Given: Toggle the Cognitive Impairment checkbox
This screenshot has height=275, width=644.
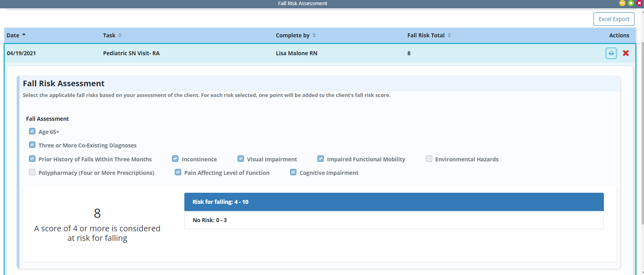Looking at the screenshot, I should (293, 172).
